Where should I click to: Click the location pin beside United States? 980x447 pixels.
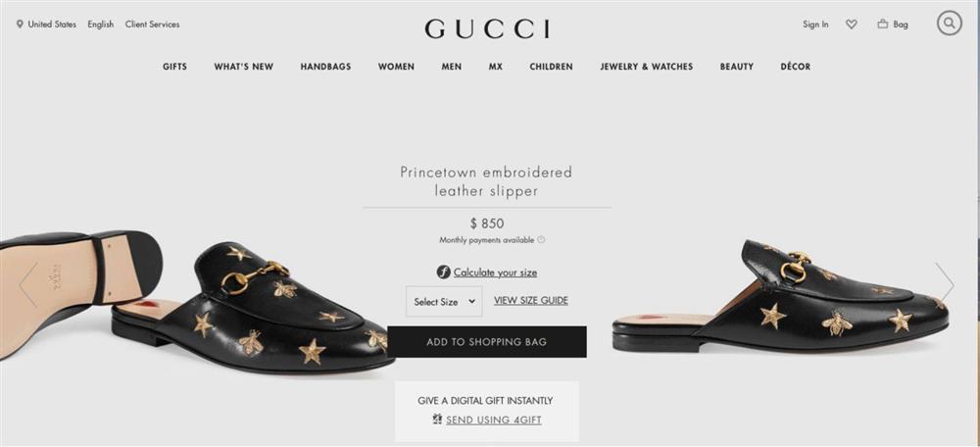point(20,25)
